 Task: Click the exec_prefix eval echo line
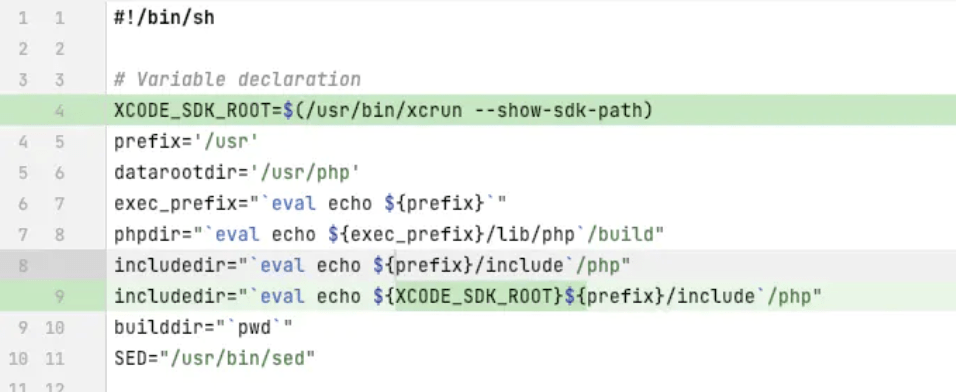310,204
